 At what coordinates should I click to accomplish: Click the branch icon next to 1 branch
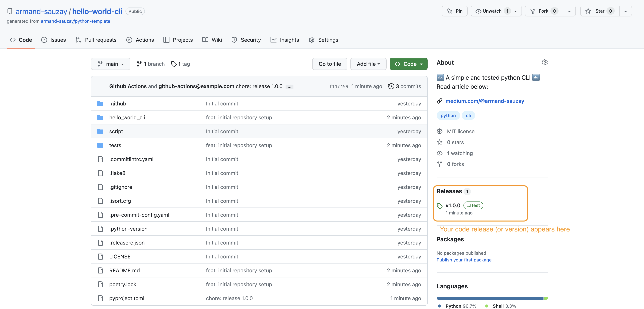tap(139, 64)
